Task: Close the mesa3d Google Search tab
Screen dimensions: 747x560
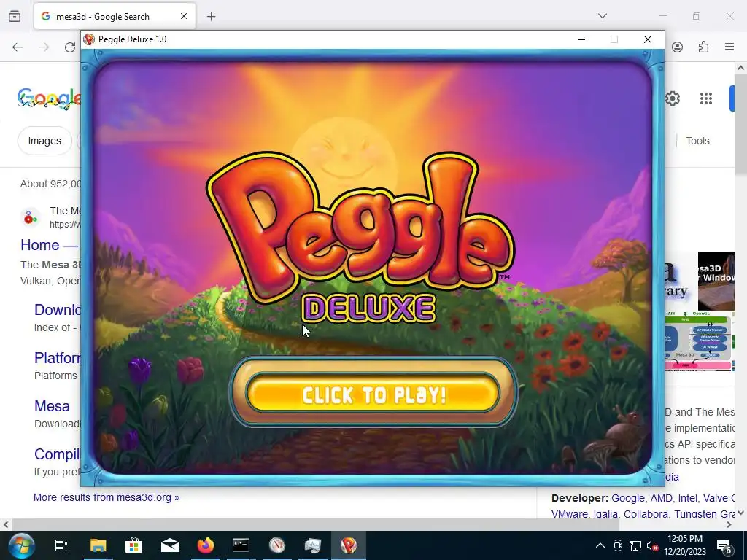Action: pyautogui.click(x=184, y=16)
